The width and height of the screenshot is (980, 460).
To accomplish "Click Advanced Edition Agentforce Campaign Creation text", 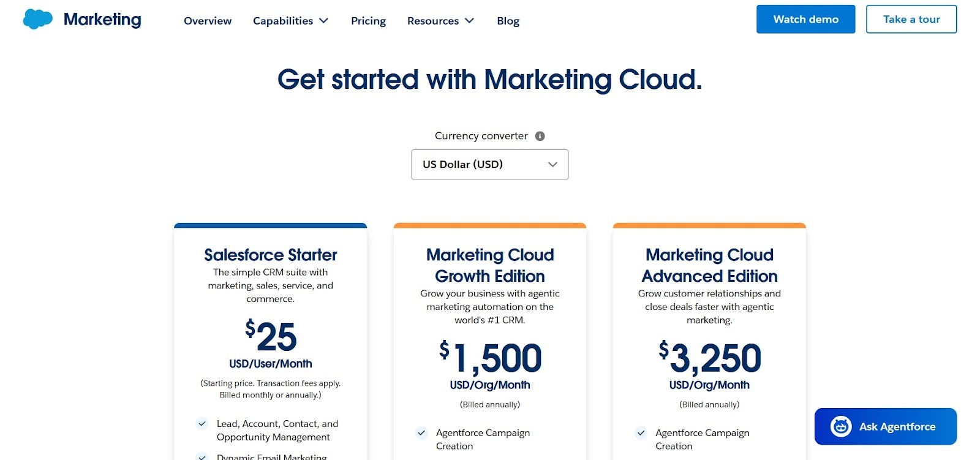I will (702, 439).
